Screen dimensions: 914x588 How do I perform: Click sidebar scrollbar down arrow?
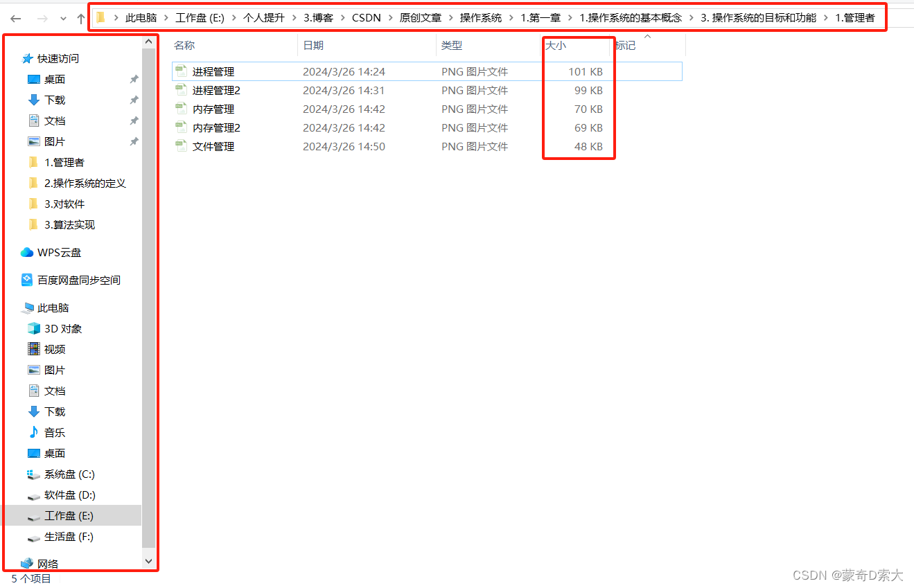click(x=149, y=560)
